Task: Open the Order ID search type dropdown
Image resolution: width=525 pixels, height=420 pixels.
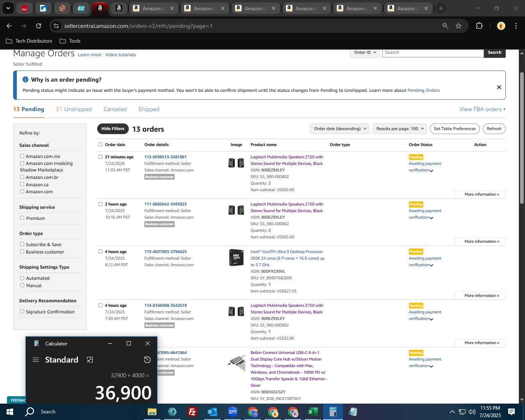Action: tap(365, 52)
